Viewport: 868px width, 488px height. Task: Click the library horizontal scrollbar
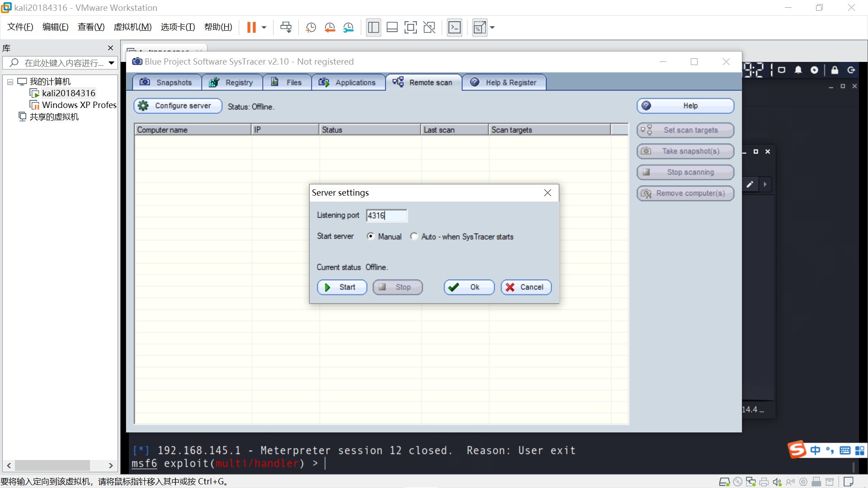[x=52, y=465]
